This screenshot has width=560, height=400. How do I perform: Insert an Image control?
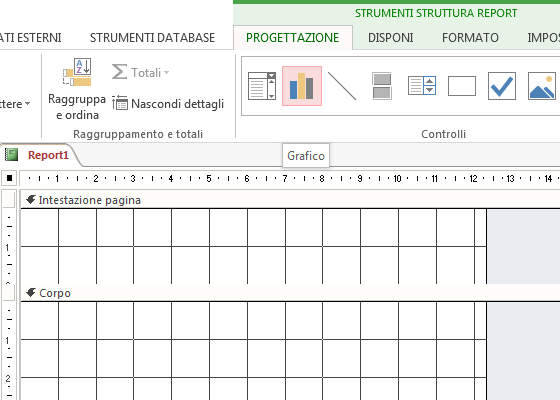(x=542, y=86)
